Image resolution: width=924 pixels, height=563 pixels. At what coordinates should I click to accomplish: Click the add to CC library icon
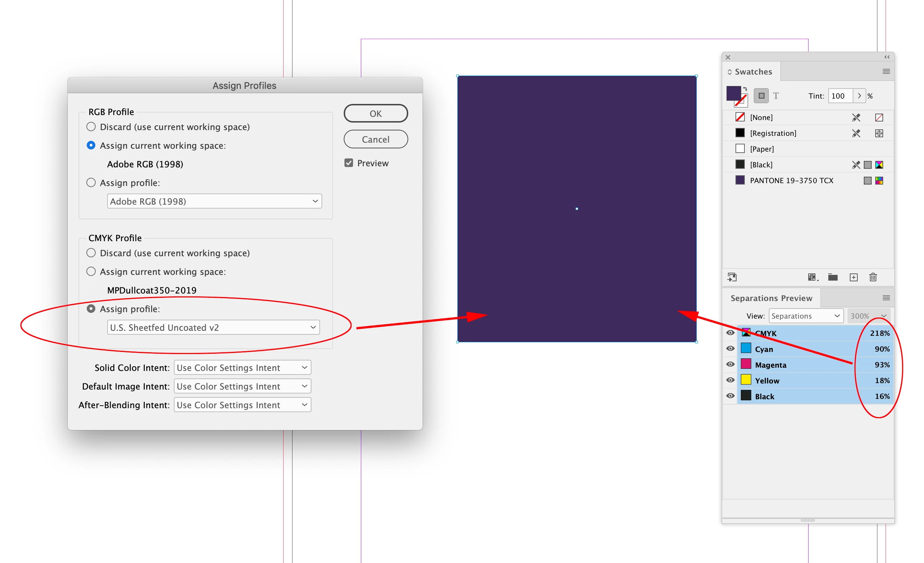(x=732, y=277)
